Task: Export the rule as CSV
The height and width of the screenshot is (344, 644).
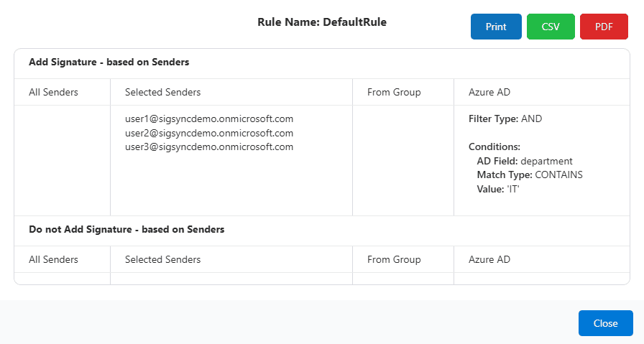Action: (551, 27)
